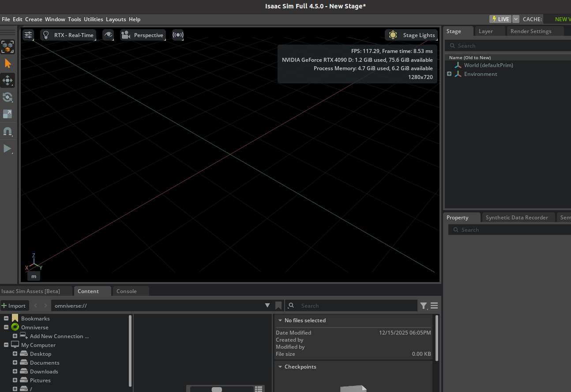571x392 pixels.
Task: Expand the Environment prim in Stage tree
Action: (449, 74)
